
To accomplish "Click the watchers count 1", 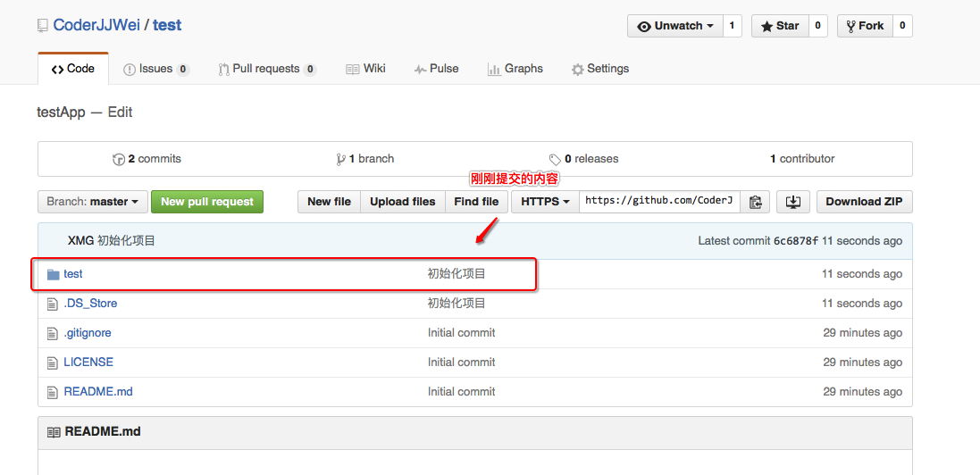I will point(732,26).
